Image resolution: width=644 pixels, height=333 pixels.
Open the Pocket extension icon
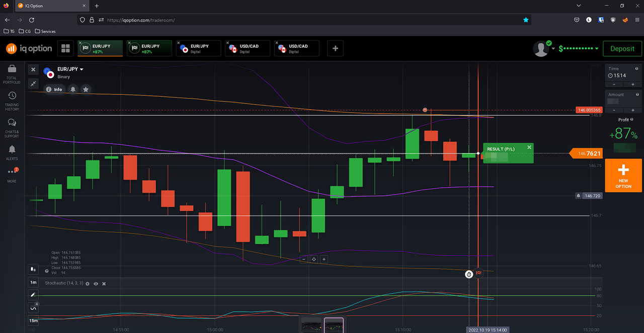pos(577,20)
